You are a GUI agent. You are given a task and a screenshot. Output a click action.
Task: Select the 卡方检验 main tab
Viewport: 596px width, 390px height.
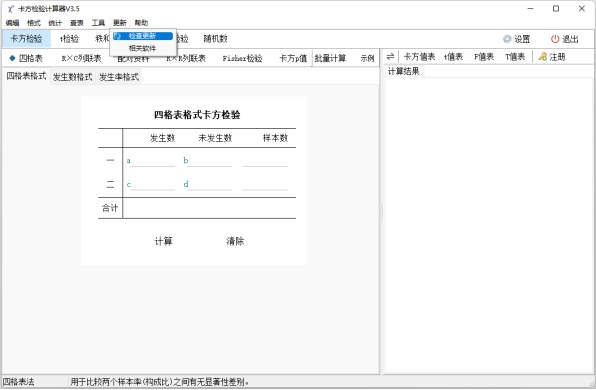(26, 39)
